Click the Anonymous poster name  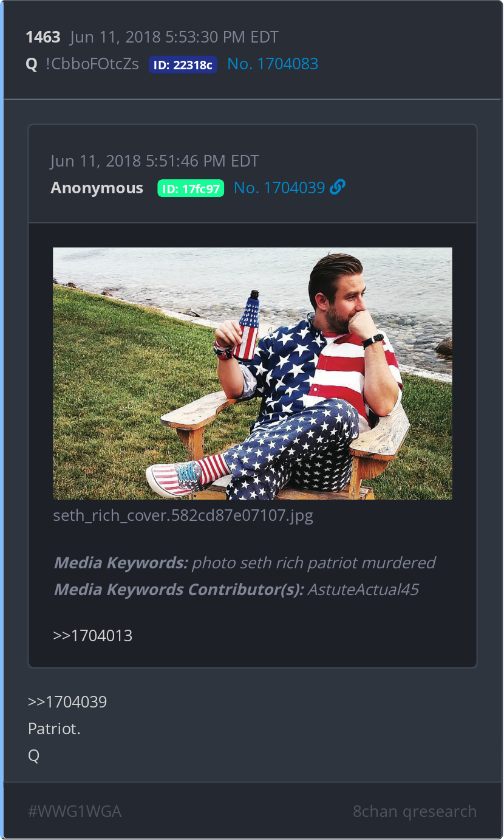(97, 188)
